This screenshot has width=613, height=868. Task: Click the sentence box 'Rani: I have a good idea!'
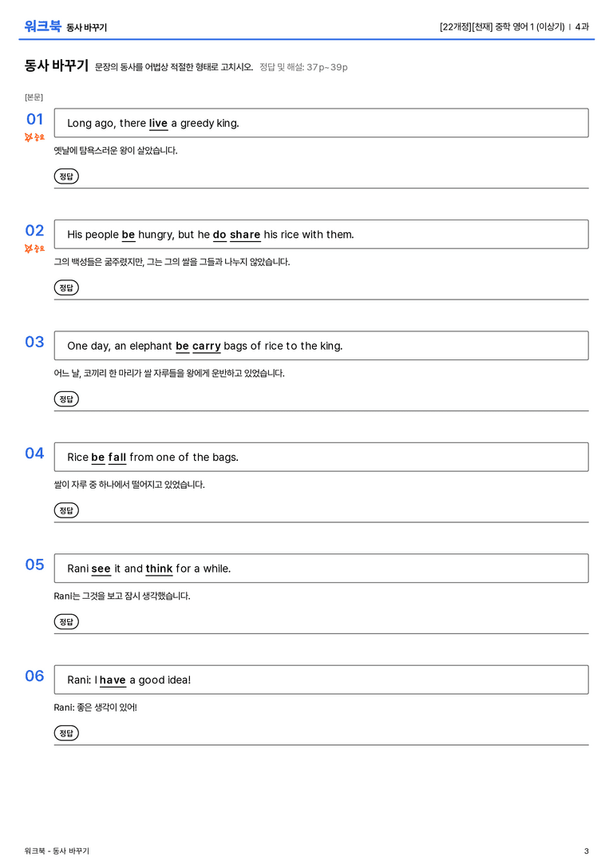pyautogui.click(x=322, y=680)
